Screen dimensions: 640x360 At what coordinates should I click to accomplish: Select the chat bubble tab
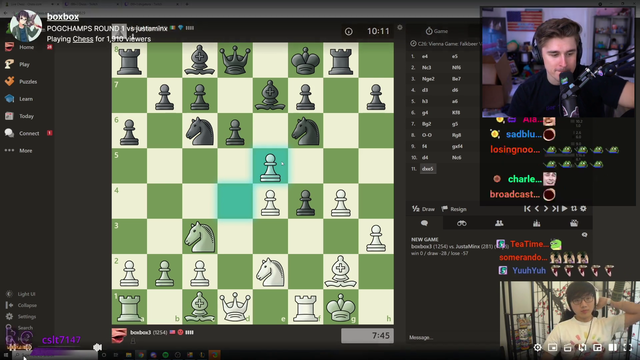[424, 223]
